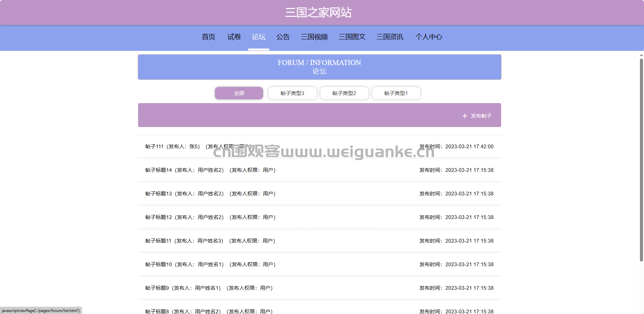
Task: Open 个人中心 from navigation bar
Action: [x=428, y=37]
